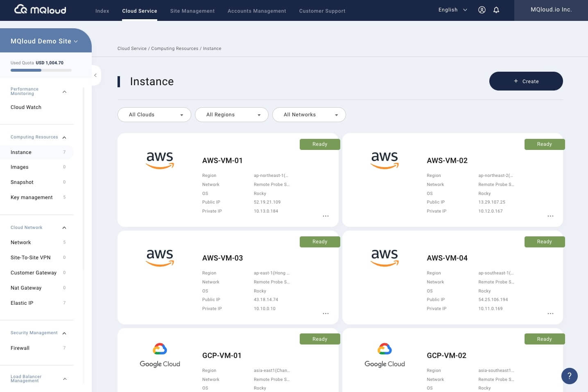Open the English language selector
Viewport: 588px width, 392px height.
[452, 10]
